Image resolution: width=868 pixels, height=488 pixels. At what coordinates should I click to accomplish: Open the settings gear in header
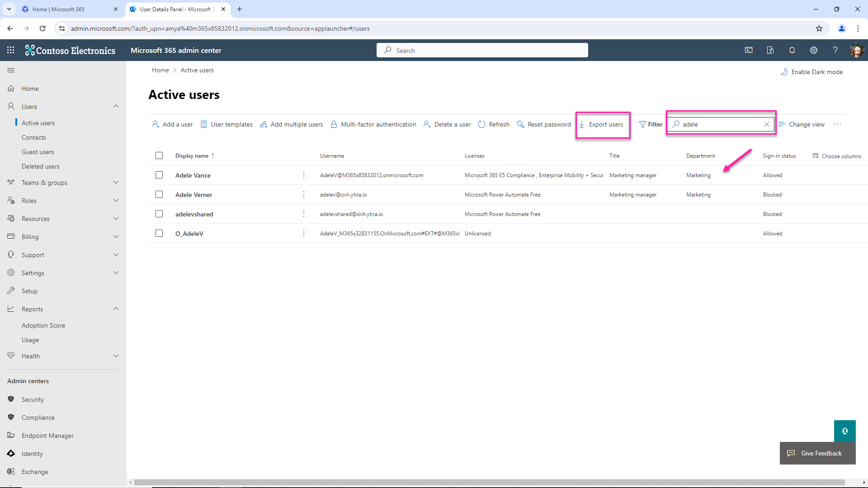coord(814,50)
